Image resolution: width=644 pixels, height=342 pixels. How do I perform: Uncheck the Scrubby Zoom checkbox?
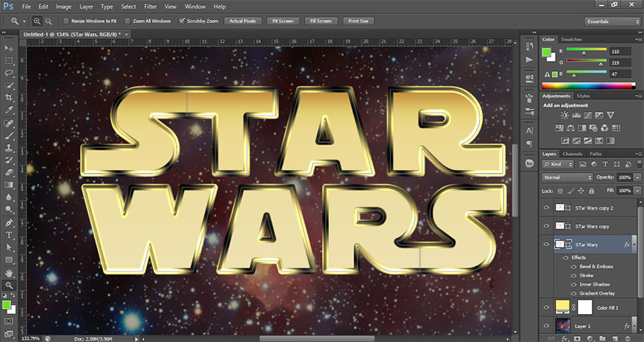pyautogui.click(x=182, y=21)
